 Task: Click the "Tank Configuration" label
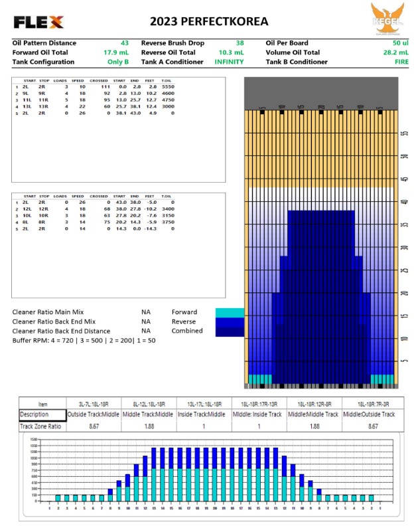tap(43, 62)
